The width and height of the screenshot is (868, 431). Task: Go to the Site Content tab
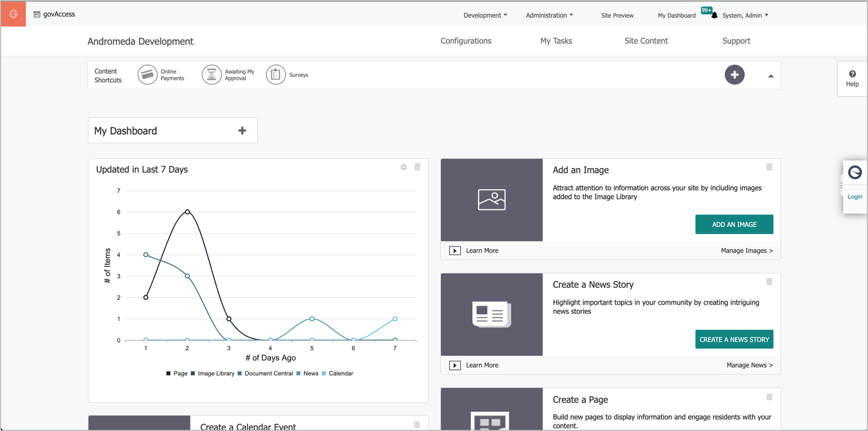(646, 41)
